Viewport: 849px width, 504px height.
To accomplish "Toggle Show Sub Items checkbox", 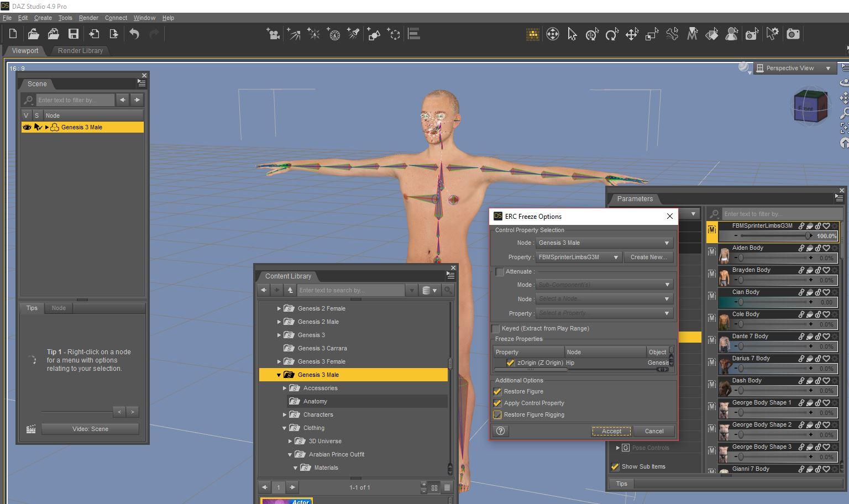I will [615, 466].
